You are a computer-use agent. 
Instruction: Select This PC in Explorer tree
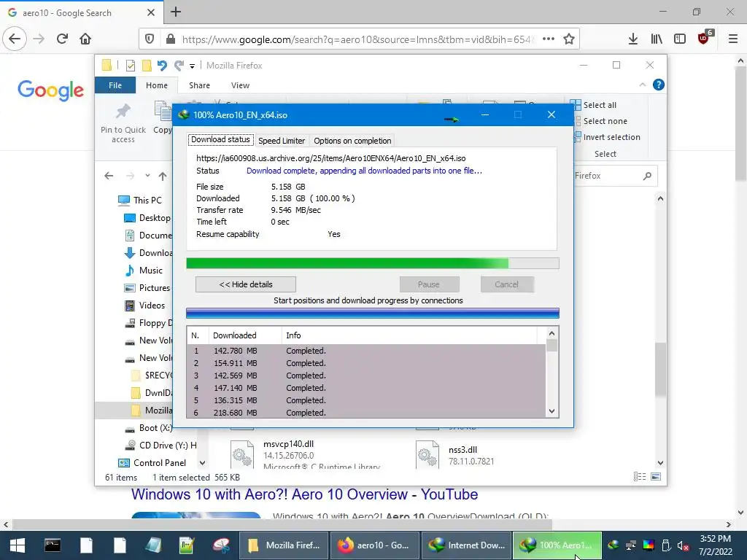pos(140,200)
